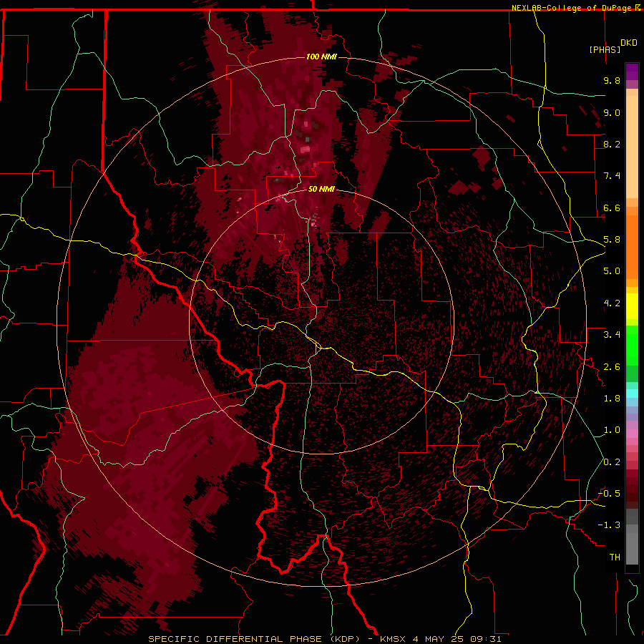Click the [PHAS] legend label
This screenshot has height=644, width=644.
pos(605,49)
